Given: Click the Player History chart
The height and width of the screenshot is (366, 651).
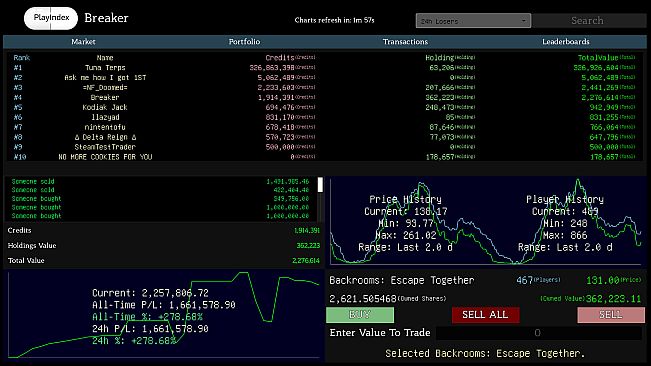Looking at the screenshot, I should pos(565,222).
